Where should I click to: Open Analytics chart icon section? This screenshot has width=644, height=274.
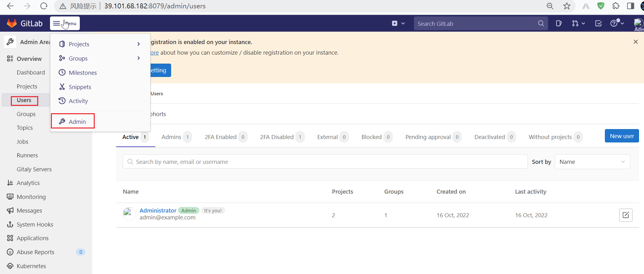tap(10, 183)
